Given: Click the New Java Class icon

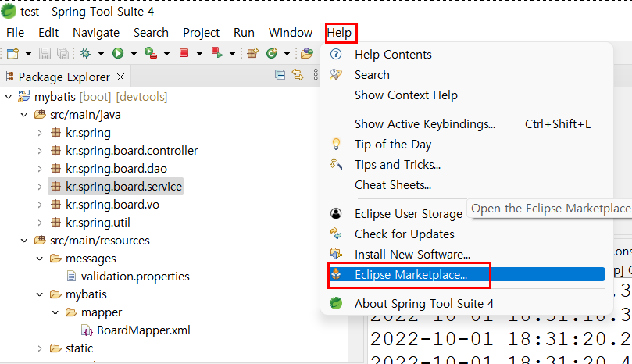Looking at the screenshot, I should [272, 53].
